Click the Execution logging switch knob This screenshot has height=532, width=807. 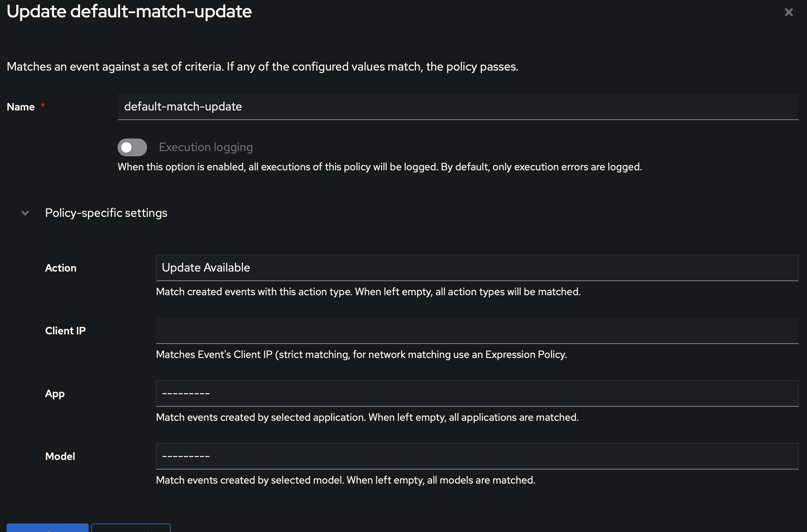(127, 147)
